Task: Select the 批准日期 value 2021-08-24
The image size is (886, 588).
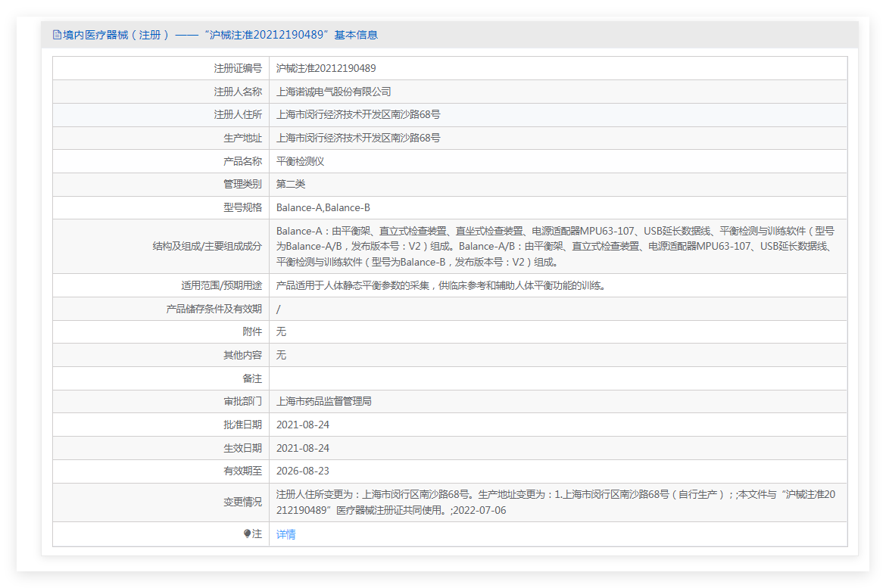Action: click(x=303, y=425)
